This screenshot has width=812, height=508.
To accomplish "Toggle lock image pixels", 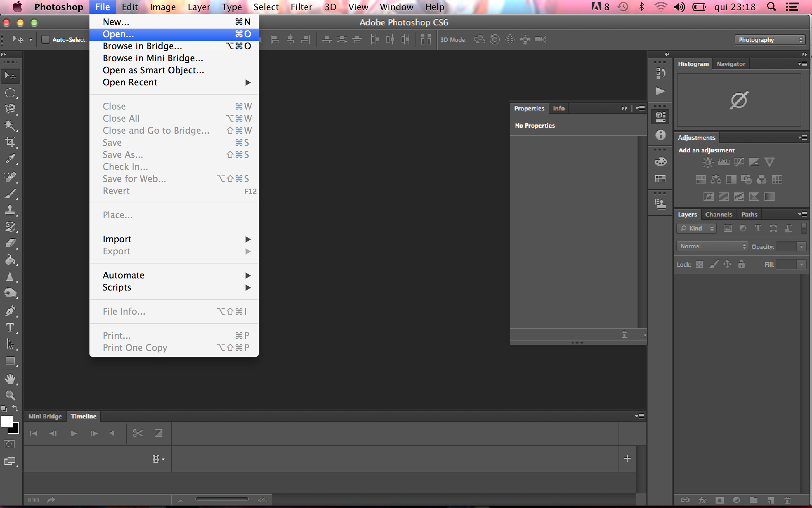I will click(x=713, y=265).
